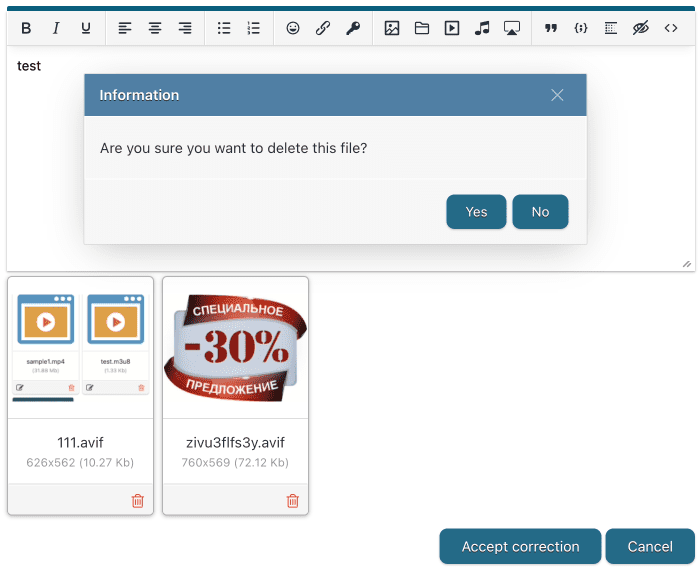Decline deletion by clicking No
Viewport: 698px width, 570px height.
(540, 212)
